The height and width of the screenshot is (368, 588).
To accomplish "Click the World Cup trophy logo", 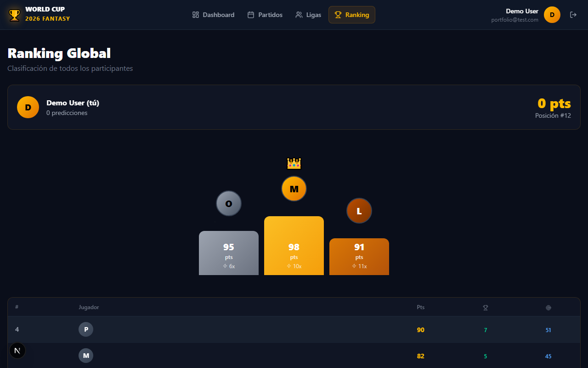I will tap(15, 15).
